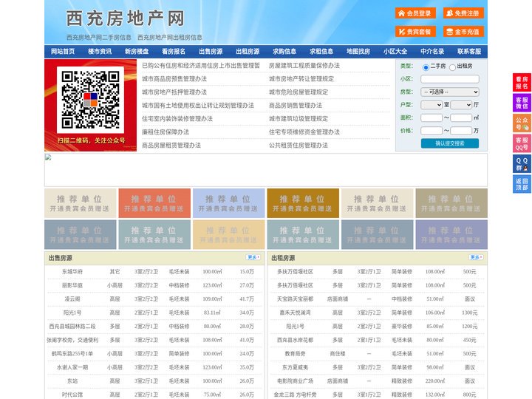This screenshot has height=399, width=532.
Task: Open the 天宝路天宝丽都 rental listing
Action: (x=295, y=299)
